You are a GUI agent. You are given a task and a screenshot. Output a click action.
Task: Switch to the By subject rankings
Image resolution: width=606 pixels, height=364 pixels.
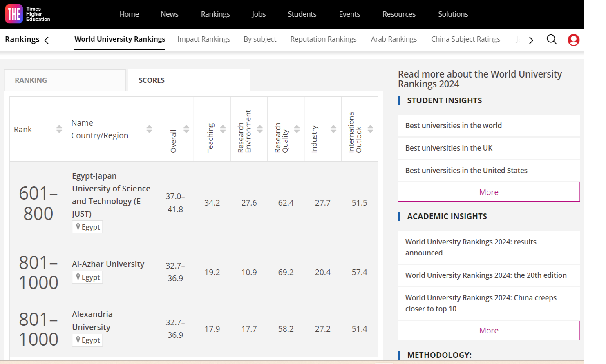coord(260,39)
